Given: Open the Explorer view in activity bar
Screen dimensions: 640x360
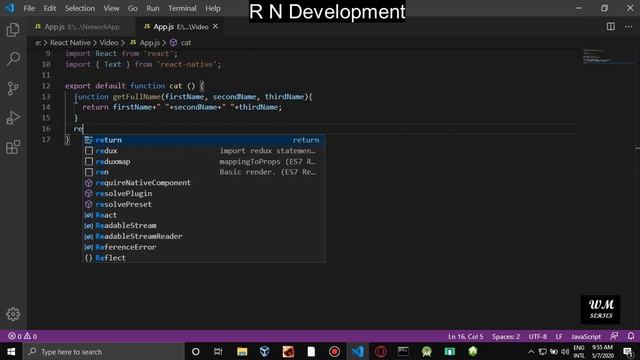Looking at the screenshot, I should [x=13, y=30].
